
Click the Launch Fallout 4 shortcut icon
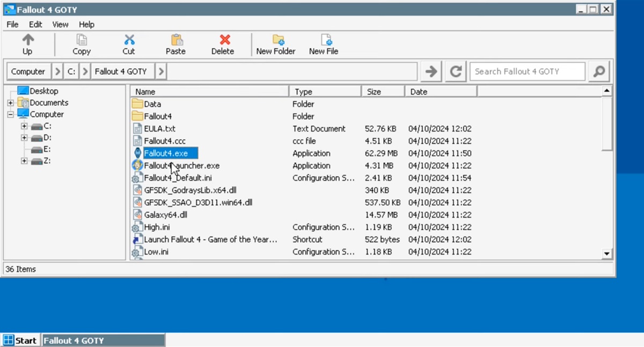point(137,240)
